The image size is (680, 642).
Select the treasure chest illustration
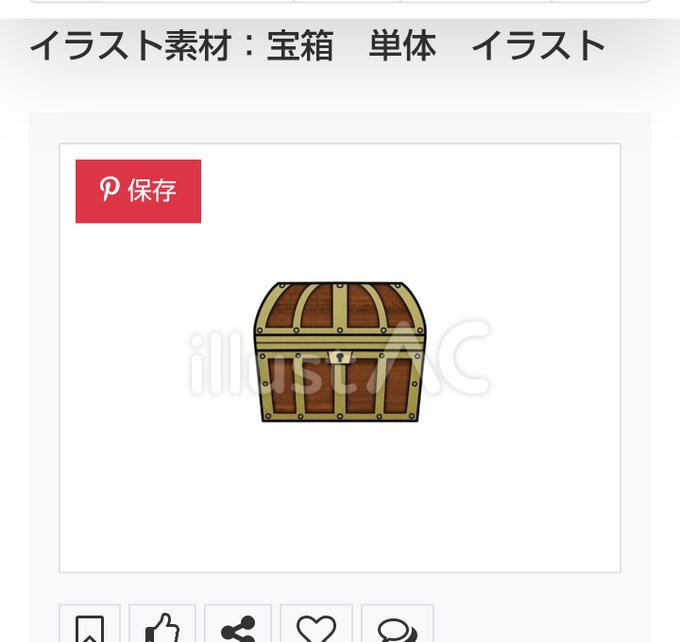click(x=340, y=351)
